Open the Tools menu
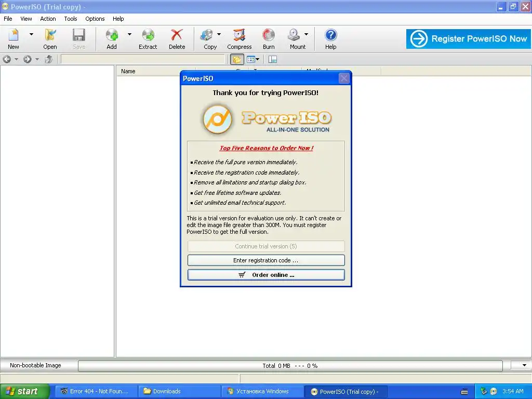532x399 pixels. [x=71, y=19]
